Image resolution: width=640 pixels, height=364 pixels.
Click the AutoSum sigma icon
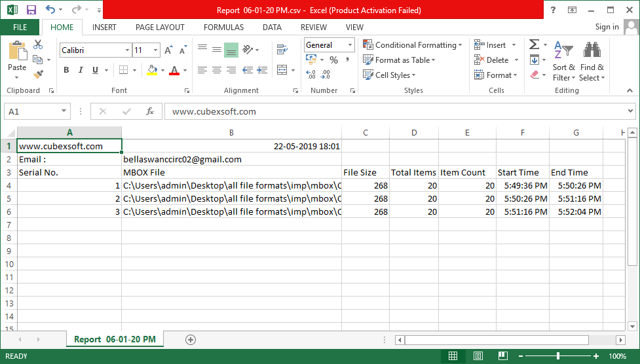(535, 45)
